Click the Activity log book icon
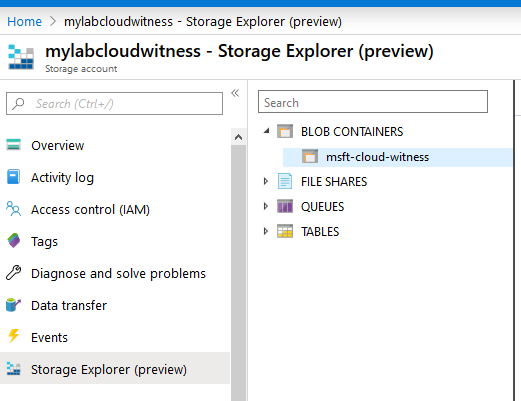The height and width of the screenshot is (401, 521). click(x=13, y=177)
